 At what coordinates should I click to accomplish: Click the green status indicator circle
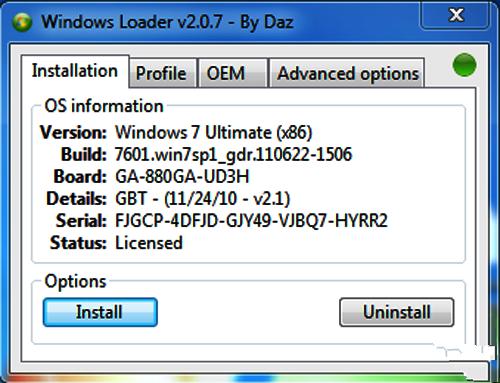[x=464, y=65]
